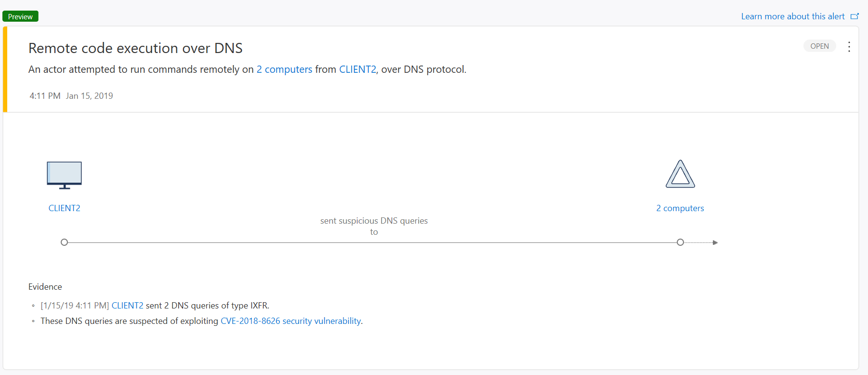The width and height of the screenshot is (868, 375).
Task: Click the CLIENT2 label below the monitor icon
Action: click(x=64, y=208)
